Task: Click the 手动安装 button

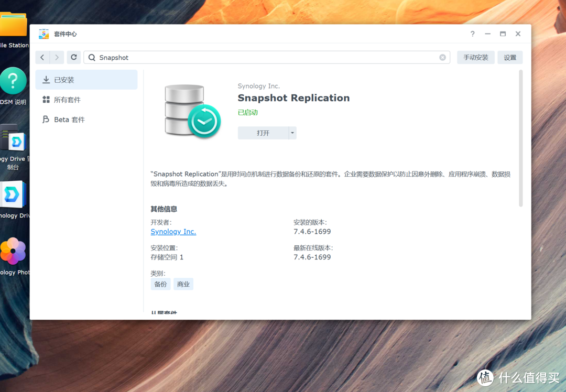Action: pyautogui.click(x=475, y=57)
